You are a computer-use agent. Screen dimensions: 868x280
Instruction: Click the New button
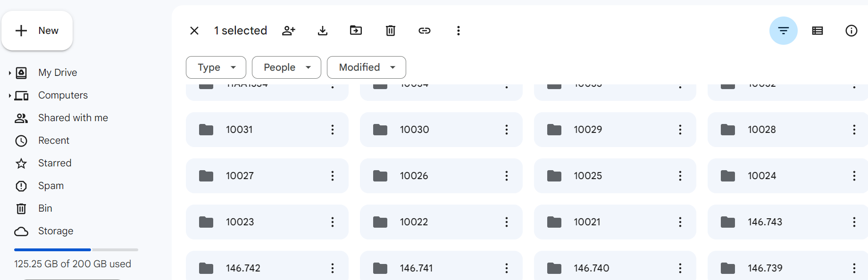tap(37, 31)
